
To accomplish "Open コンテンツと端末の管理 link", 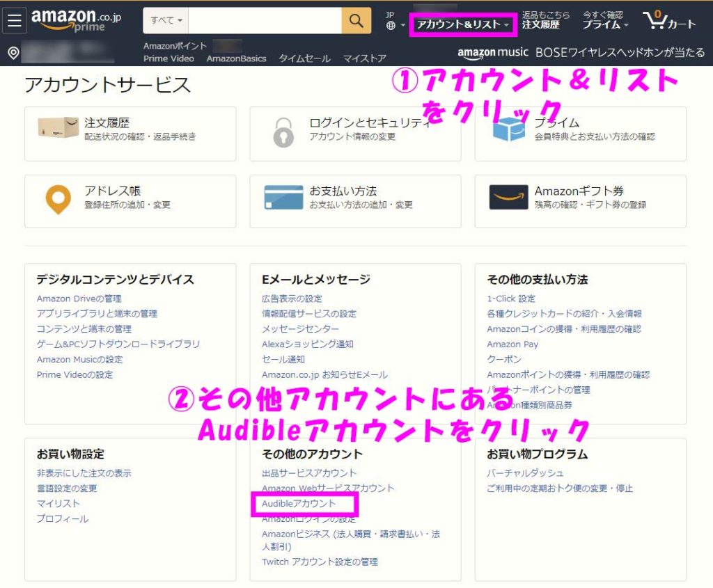I will click(x=84, y=328).
